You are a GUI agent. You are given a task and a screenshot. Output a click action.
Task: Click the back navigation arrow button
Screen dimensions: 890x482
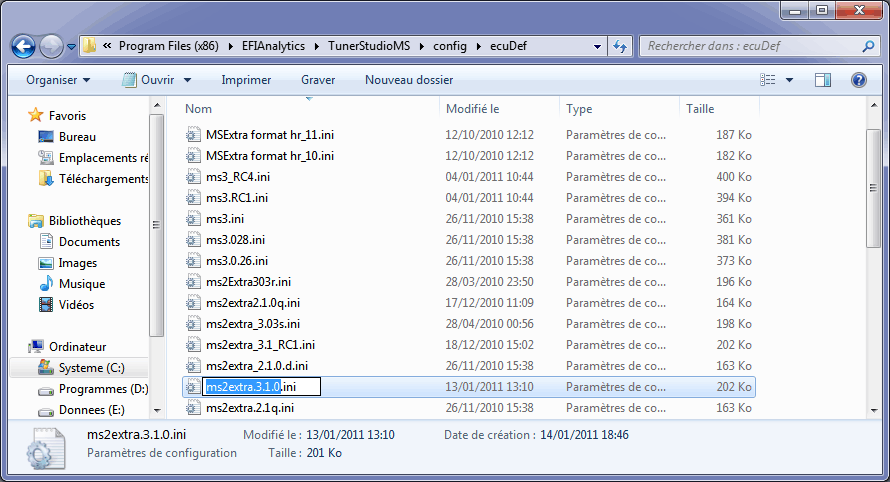(24, 46)
